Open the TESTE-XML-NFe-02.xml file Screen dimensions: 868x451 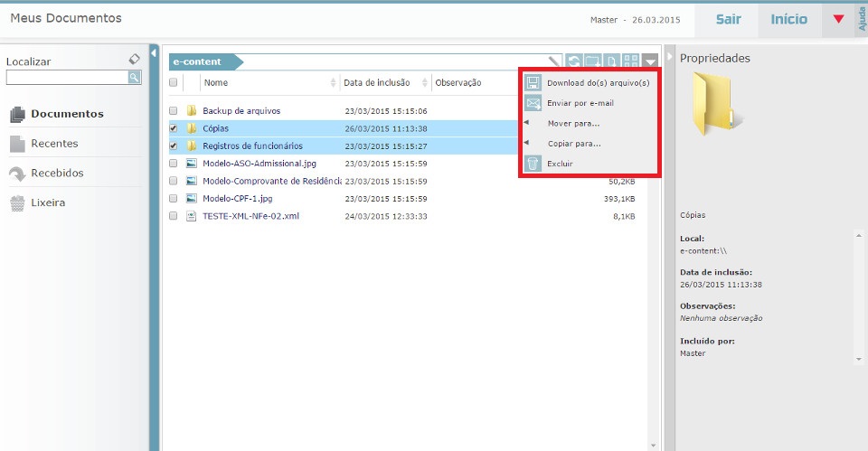[x=250, y=216]
